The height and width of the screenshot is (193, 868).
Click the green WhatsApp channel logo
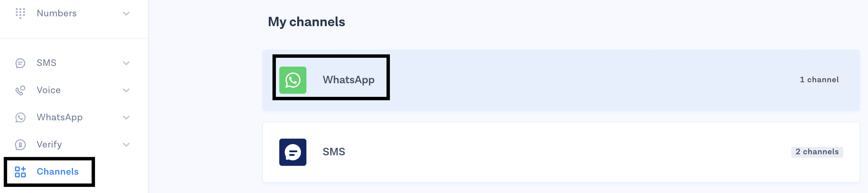click(x=293, y=80)
